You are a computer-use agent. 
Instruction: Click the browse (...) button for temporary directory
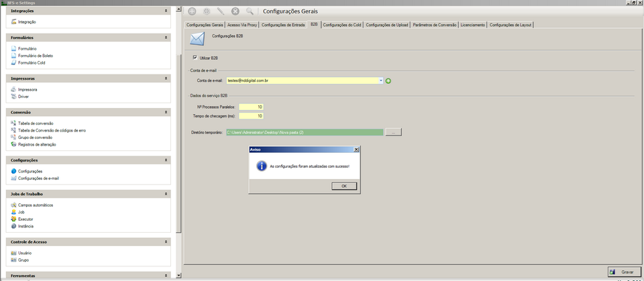point(394,132)
